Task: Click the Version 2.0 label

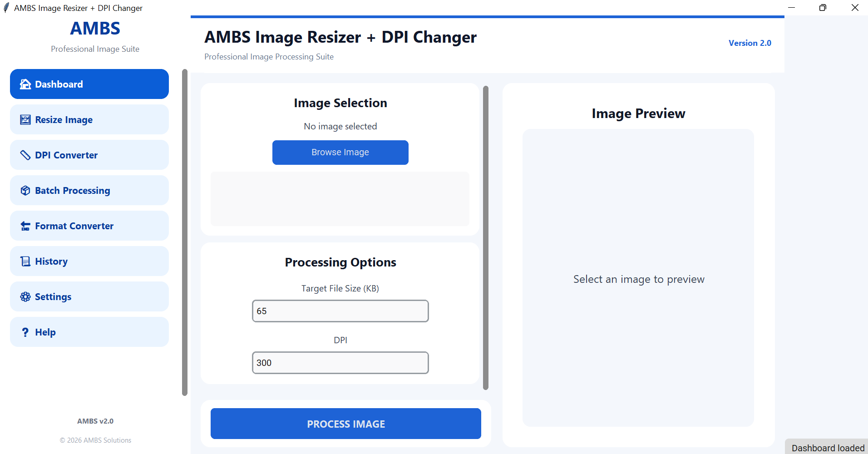Action: pyautogui.click(x=750, y=43)
